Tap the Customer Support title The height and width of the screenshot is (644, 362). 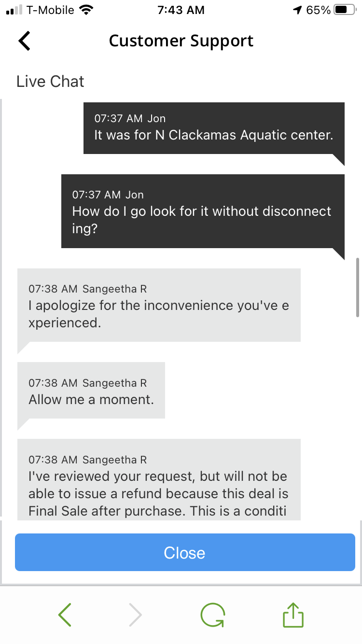click(x=181, y=41)
